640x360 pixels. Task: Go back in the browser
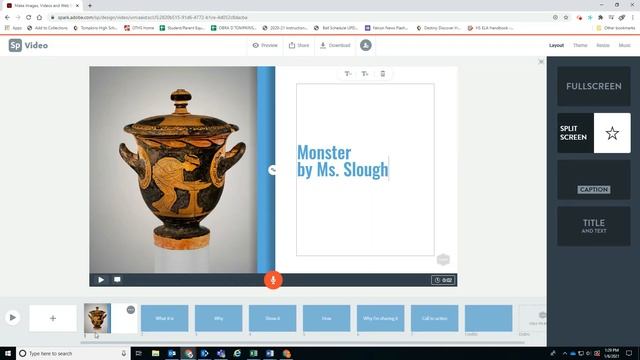tap(7, 17)
